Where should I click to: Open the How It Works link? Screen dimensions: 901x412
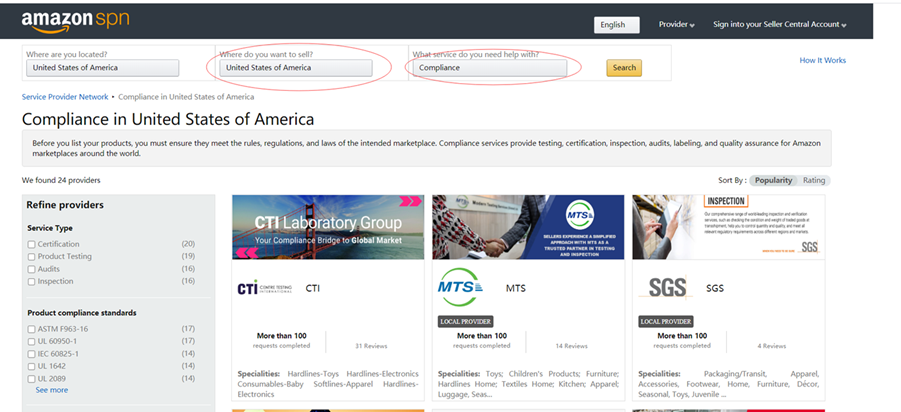click(x=822, y=60)
